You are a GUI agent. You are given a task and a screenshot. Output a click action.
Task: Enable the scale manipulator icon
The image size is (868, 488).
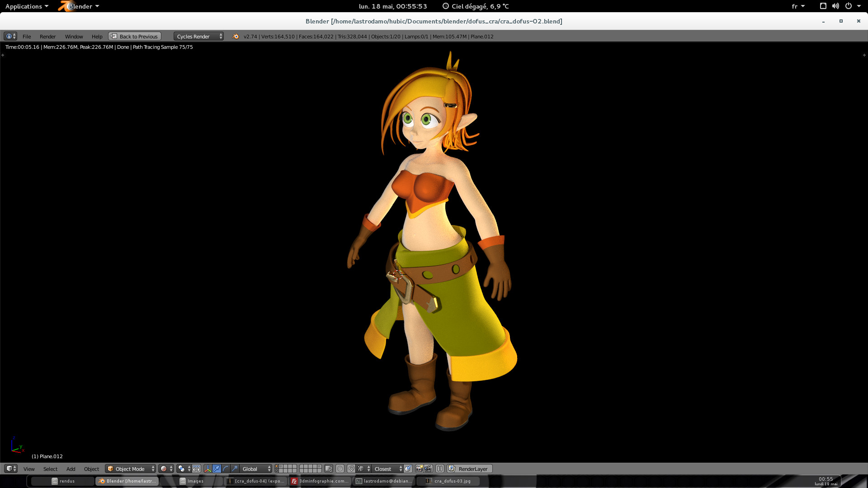pyautogui.click(x=235, y=469)
